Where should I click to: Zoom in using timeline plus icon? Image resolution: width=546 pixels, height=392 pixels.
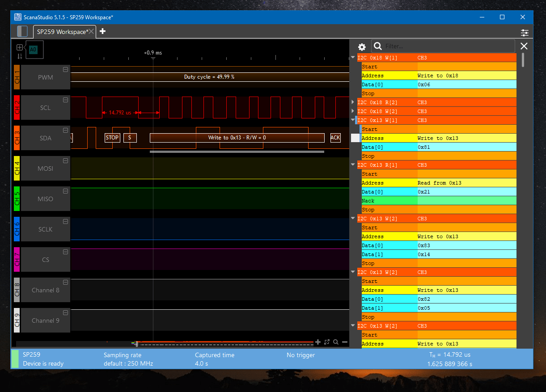(318, 342)
